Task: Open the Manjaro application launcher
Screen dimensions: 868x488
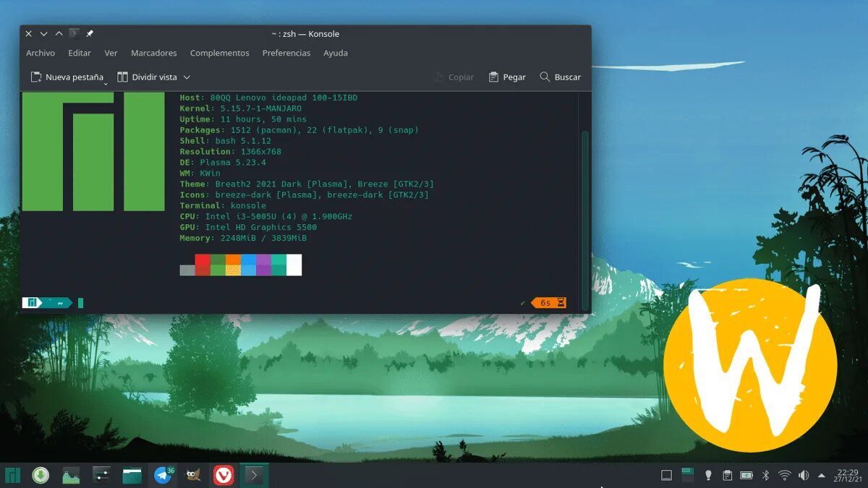Action: 12,475
